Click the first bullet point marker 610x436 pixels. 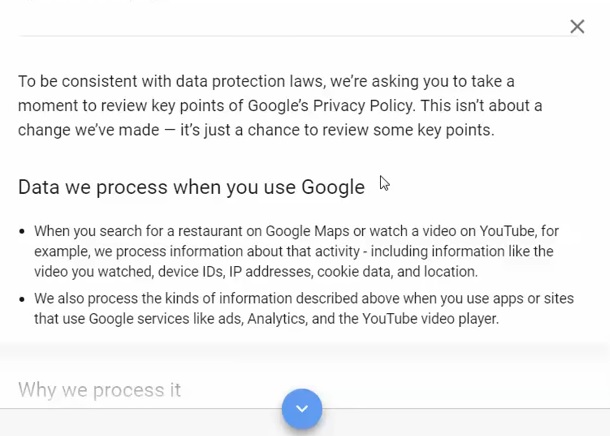tap(22, 231)
